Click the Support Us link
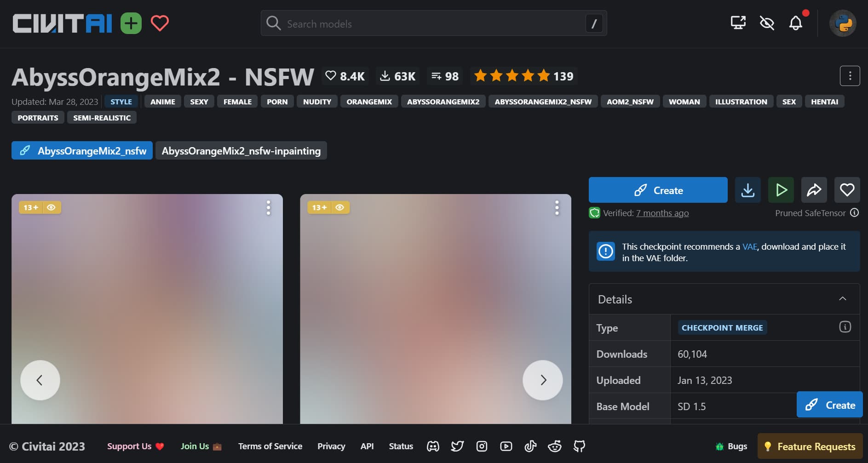The width and height of the screenshot is (868, 463). [x=135, y=446]
